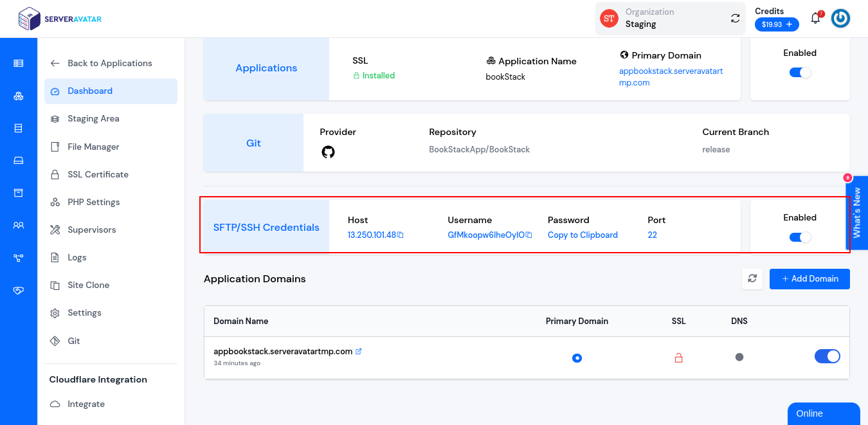Open File Manager menu item
Viewport: 868px width, 425px height.
[x=111, y=147]
